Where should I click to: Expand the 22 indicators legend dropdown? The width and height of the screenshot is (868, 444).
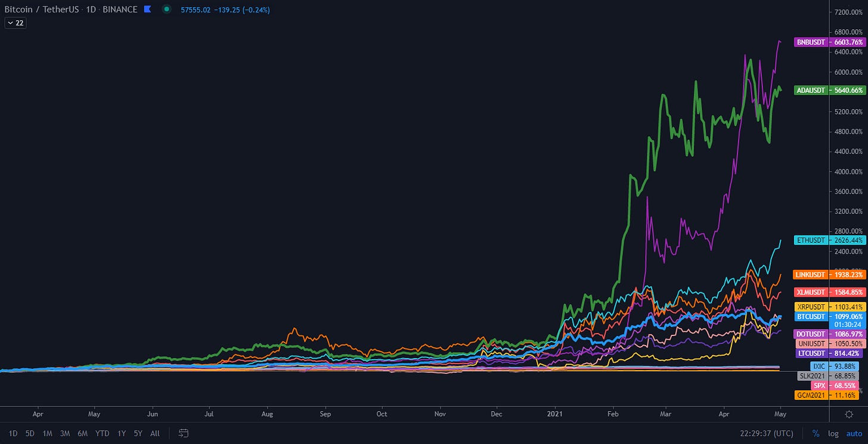[x=14, y=23]
